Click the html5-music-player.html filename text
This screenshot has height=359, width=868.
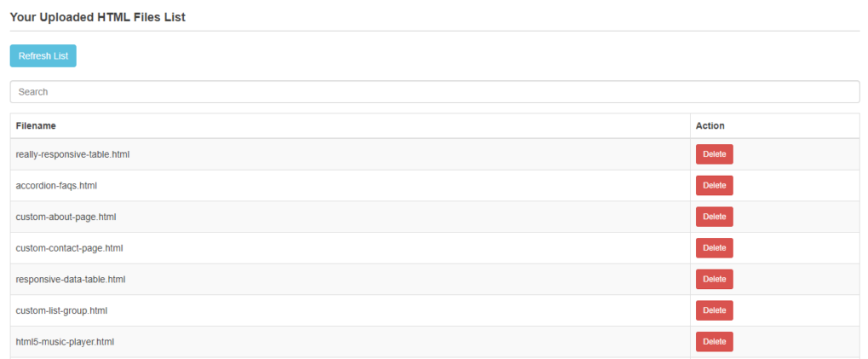coord(65,342)
